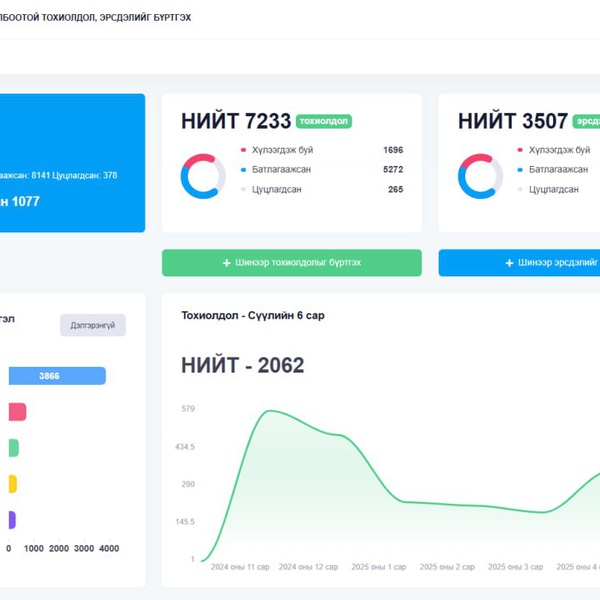Click the 2025 оны 3 сар axis label

(x=515, y=567)
